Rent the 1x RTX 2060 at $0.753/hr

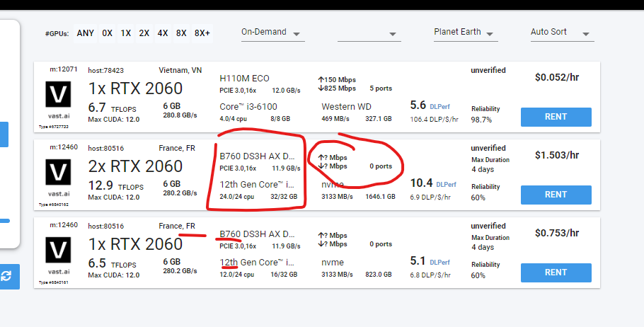point(556,272)
